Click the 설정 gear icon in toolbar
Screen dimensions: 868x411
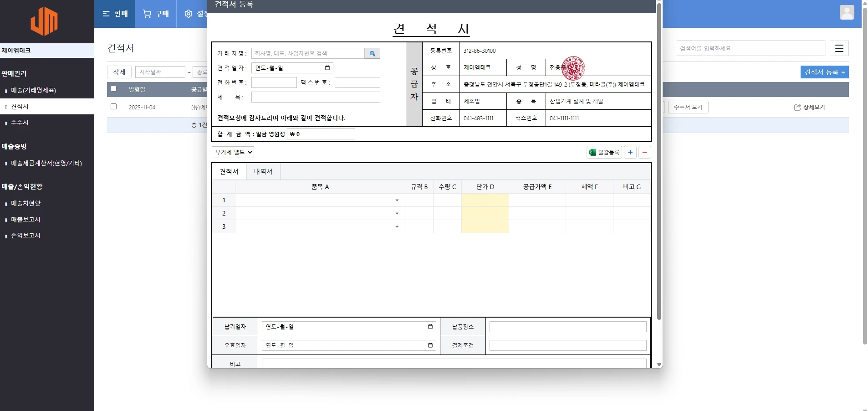coord(188,14)
